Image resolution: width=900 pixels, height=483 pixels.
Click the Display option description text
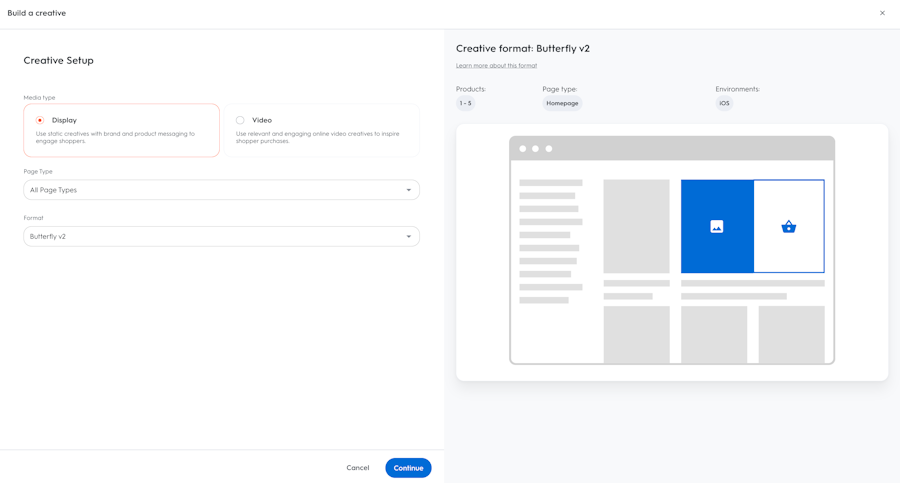[115, 137]
